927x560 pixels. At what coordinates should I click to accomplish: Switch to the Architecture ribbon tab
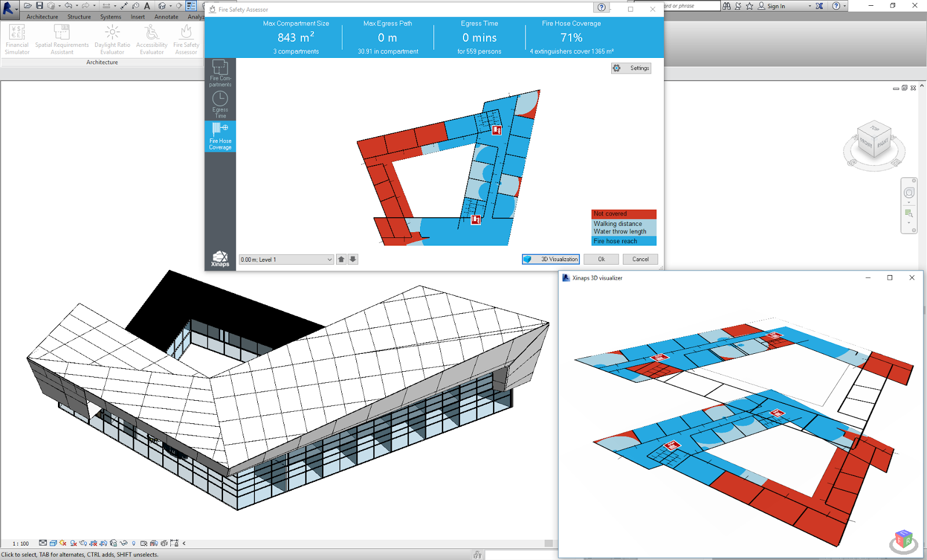click(42, 17)
